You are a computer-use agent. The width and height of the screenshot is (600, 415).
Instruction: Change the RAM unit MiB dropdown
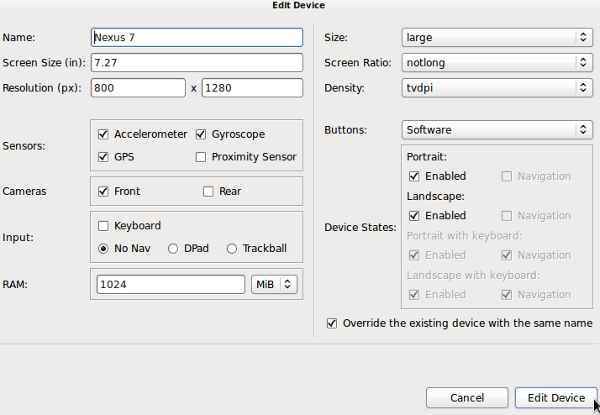pos(275,284)
